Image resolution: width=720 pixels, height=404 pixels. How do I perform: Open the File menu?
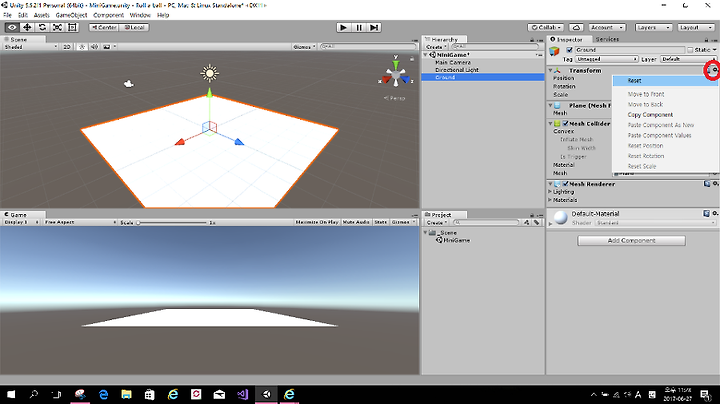click(7, 15)
